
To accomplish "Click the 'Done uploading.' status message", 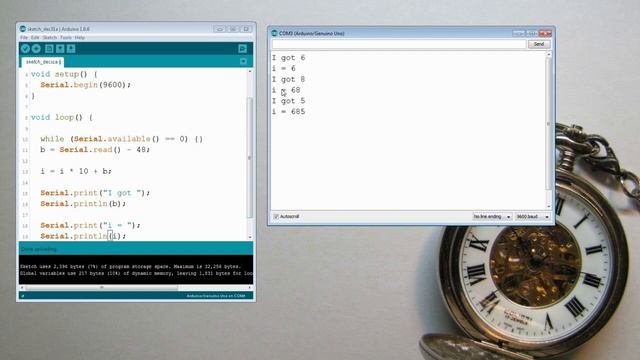I will (39, 249).
